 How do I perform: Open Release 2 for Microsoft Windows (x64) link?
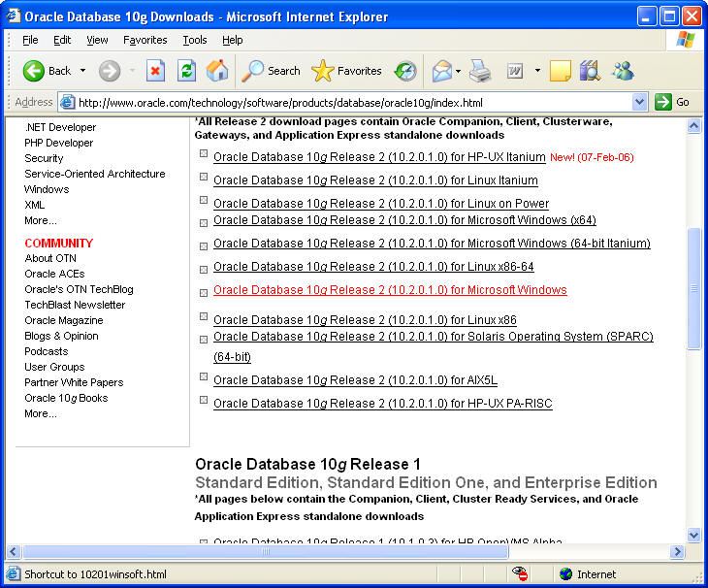click(x=404, y=220)
